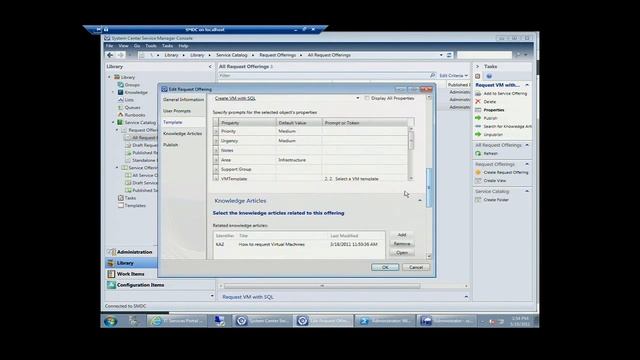
Task: Collapse the Service Catalog tasks group
Action: coord(527,191)
